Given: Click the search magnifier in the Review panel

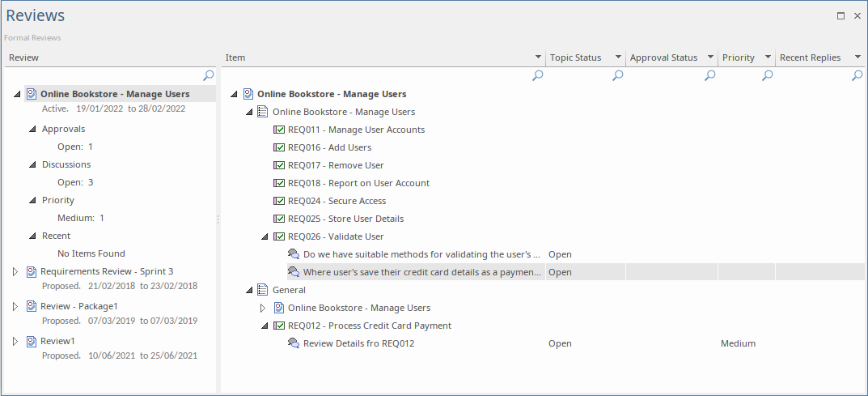Looking at the screenshot, I should [x=209, y=75].
